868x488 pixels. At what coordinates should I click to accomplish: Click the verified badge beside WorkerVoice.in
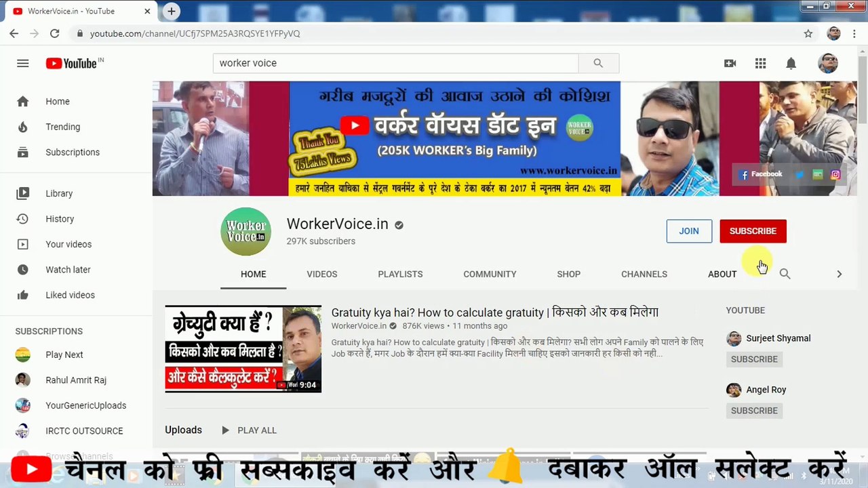point(399,225)
